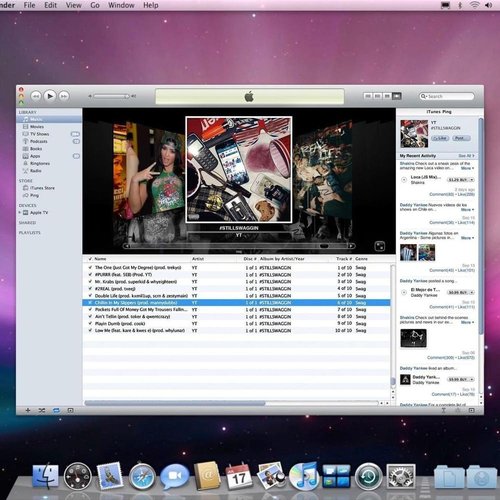The height and width of the screenshot is (500, 500).
Task: Select Music in the Library sidebar
Action: tap(49, 119)
